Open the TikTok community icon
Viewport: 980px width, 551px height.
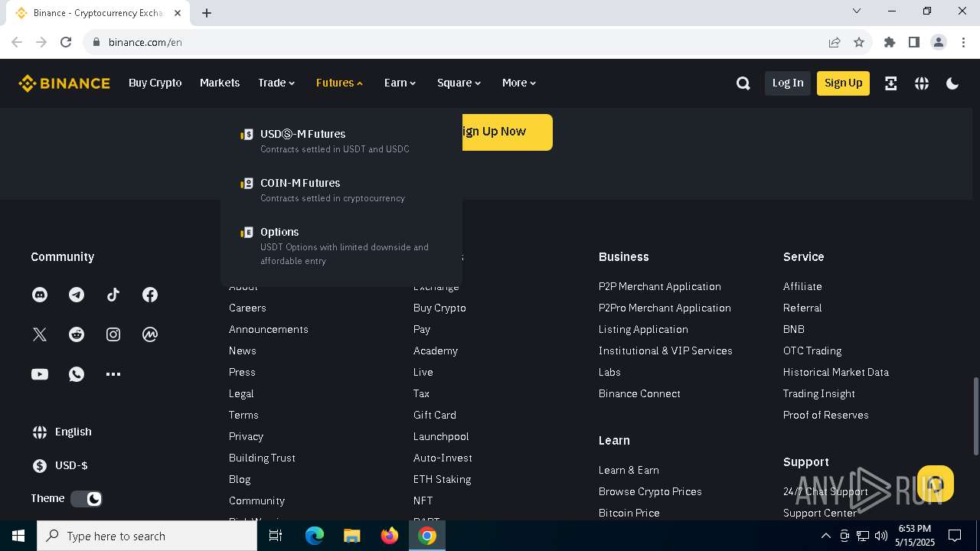pyautogui.click(x=113, y=295)
